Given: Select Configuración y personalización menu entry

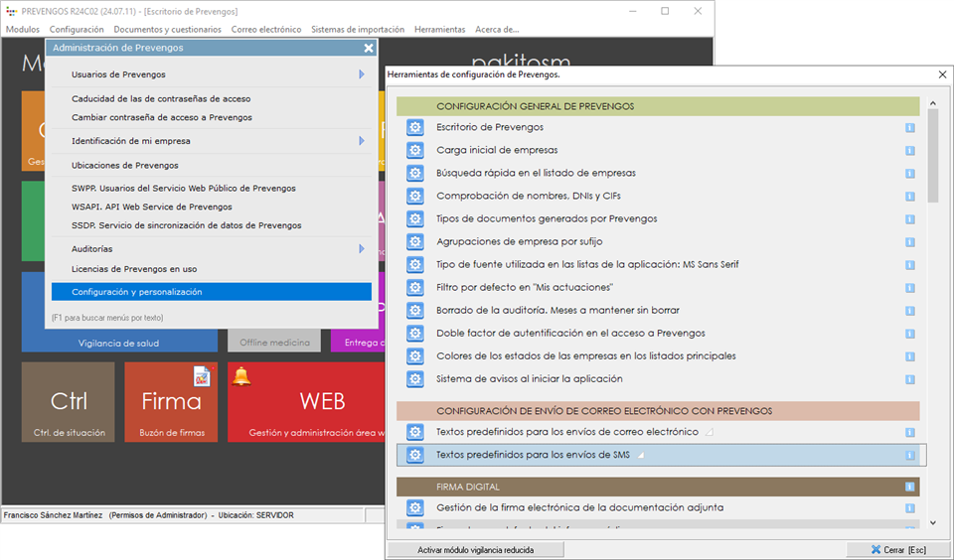Looking at the screenshot, I should pos(137,292).
